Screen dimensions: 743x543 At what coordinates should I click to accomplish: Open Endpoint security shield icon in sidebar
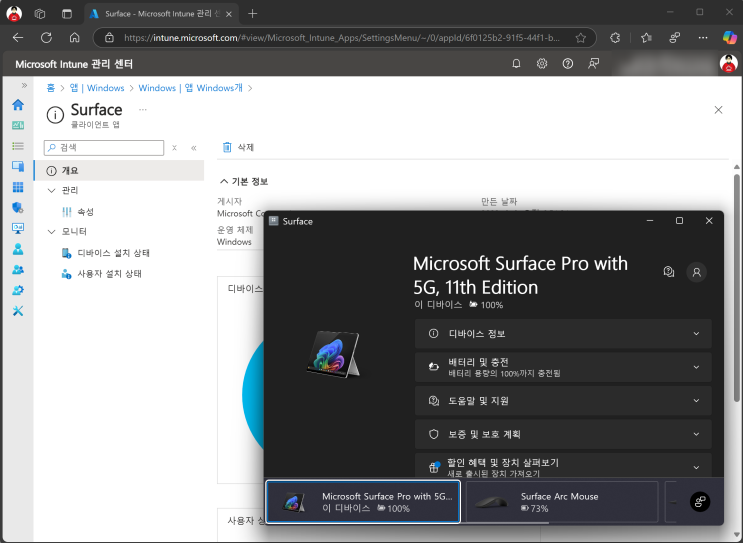tap(18, 208)
